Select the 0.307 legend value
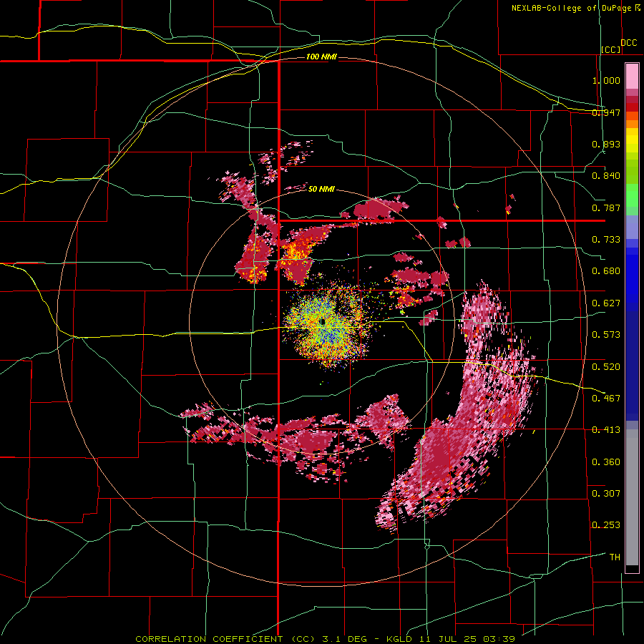This screenshot has width=644, height=644. [606, 493]
